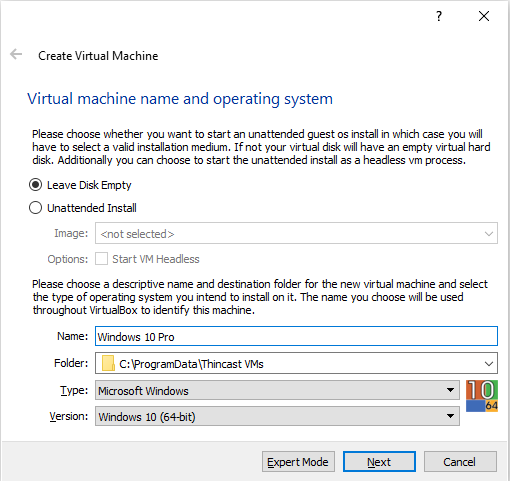Click the folder path C:\ProgramData\Thincast VMs

tap(191, 364)
